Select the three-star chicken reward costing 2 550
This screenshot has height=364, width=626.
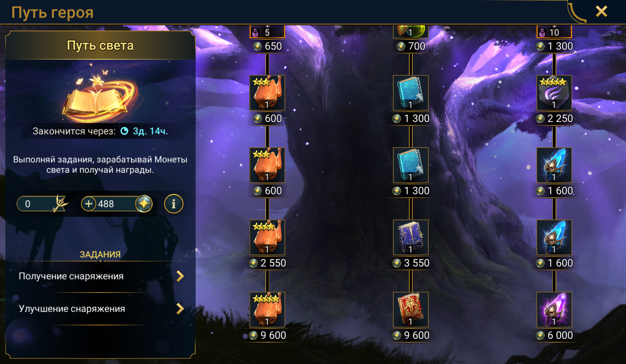pos(267,237)
